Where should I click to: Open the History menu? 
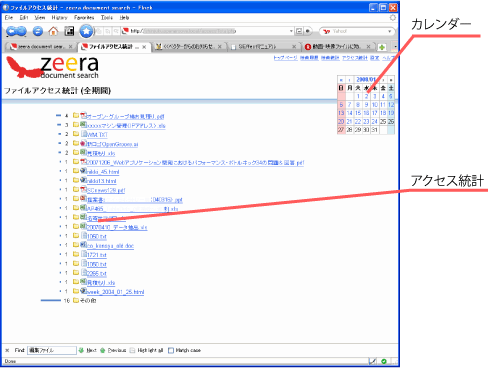59,18
